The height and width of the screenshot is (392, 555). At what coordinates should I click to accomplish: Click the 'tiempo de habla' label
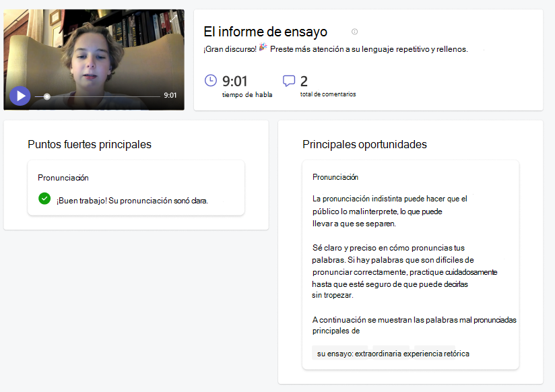(x=247, y=94)
